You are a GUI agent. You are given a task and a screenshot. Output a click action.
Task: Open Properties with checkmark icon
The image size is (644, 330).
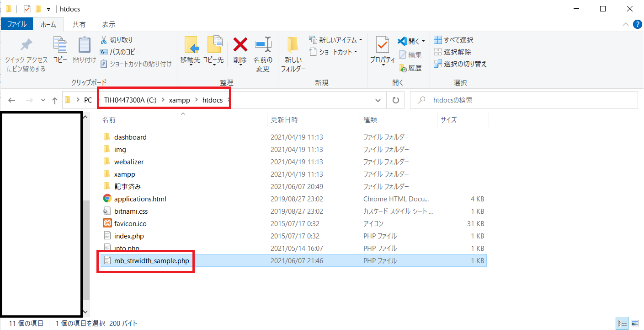tap(383, 44)
